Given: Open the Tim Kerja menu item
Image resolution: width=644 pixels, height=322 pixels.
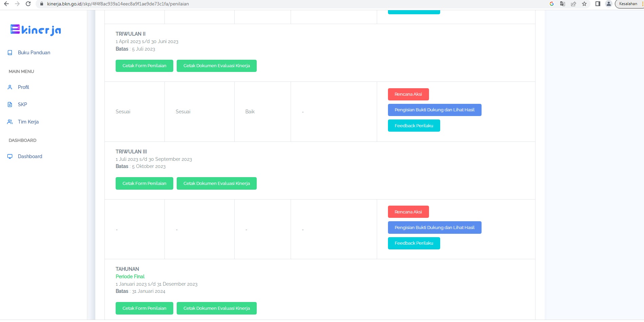Looking at the screenshot, I should point(28,122).
